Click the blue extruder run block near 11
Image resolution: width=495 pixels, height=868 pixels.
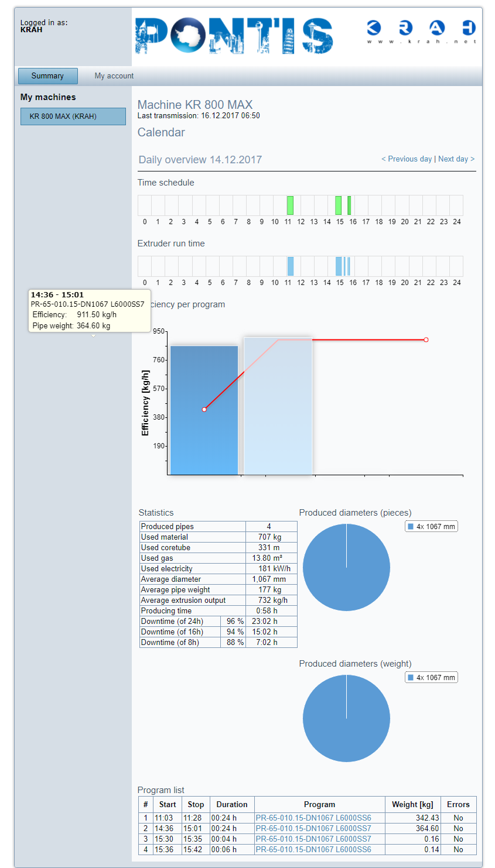tap(290, 266)
